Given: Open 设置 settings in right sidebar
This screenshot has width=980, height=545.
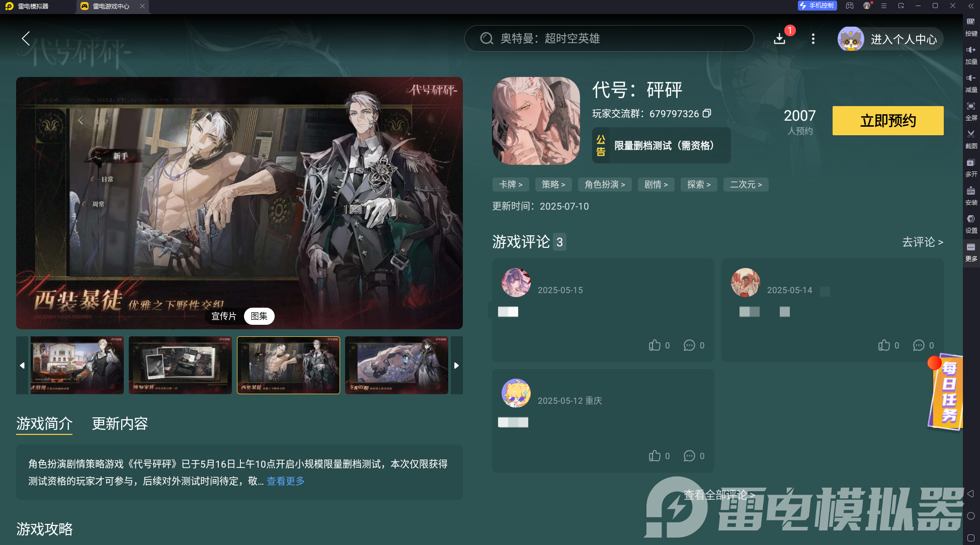Looking at the screenshot, I should pyautogui.click(x=971, y=219).
